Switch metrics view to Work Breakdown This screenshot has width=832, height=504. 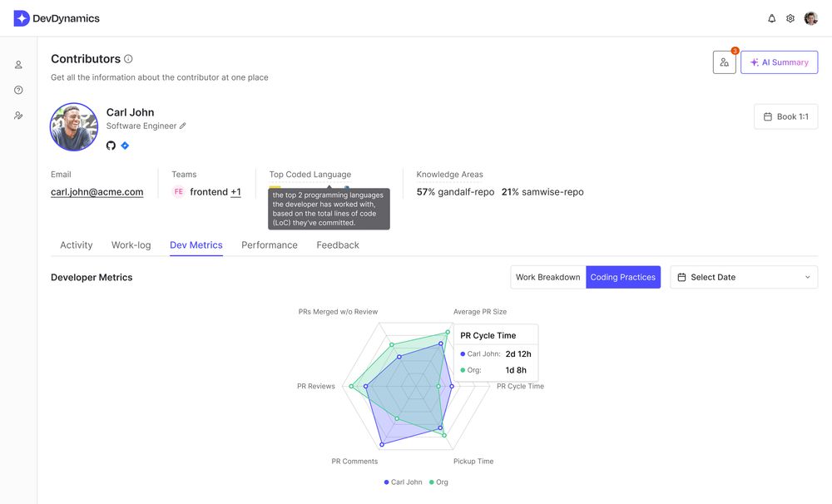(x=547, y=276)
